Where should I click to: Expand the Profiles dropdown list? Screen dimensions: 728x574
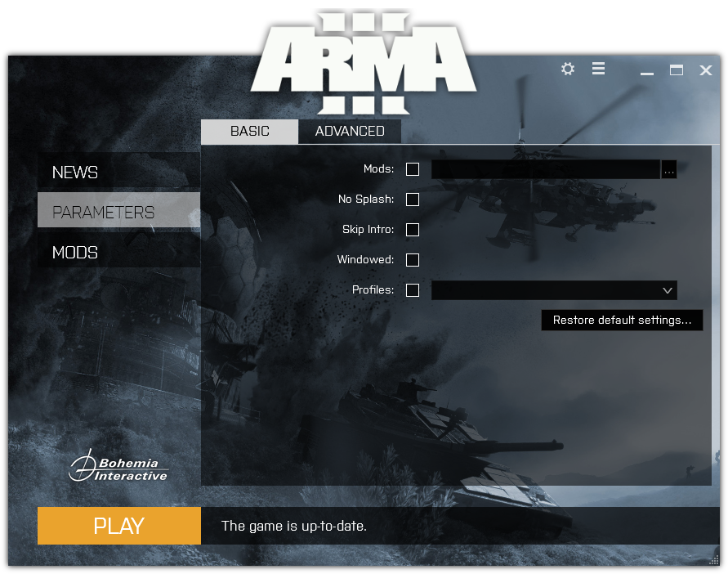(x=667, y=290)
